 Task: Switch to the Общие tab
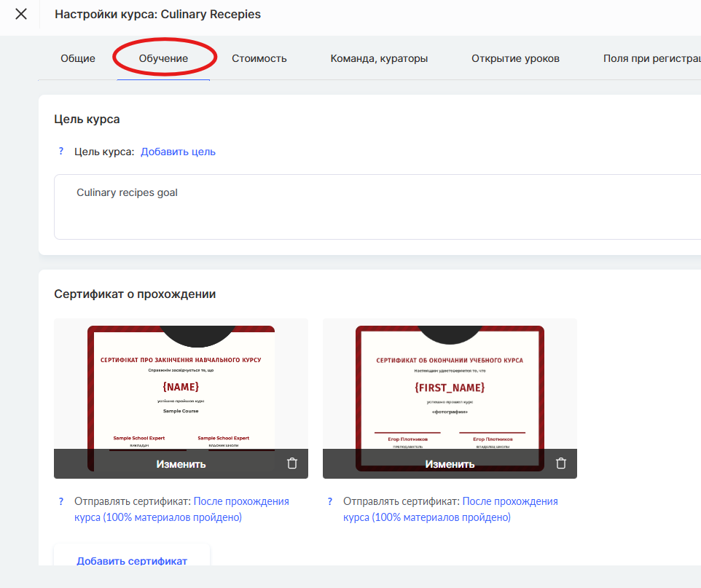point(78,58)
